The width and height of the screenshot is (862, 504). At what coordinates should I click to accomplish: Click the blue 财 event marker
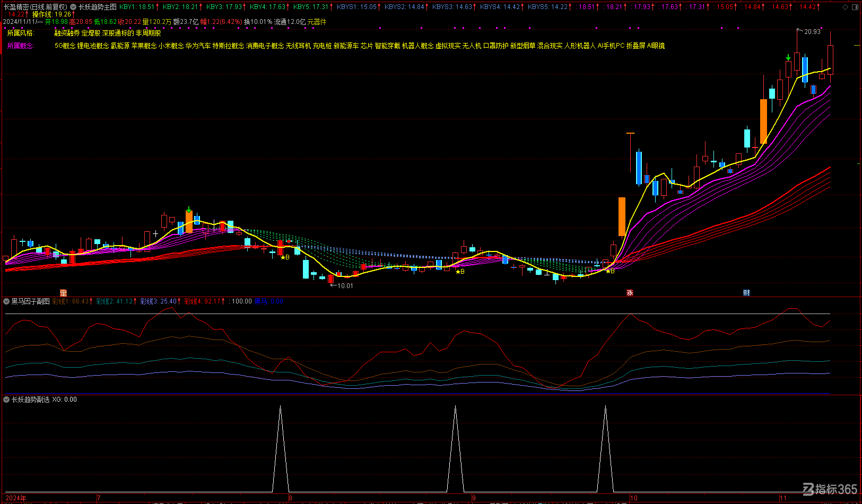click(746, 293)
